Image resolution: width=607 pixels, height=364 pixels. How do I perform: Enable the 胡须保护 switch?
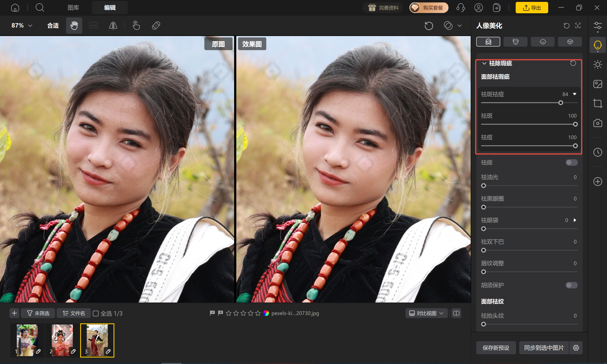click(572, 285)
